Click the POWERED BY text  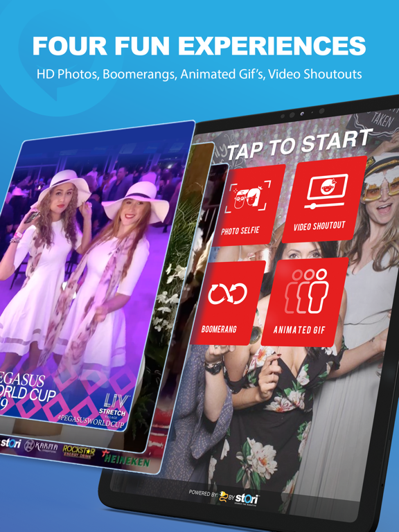click(203, 493)
